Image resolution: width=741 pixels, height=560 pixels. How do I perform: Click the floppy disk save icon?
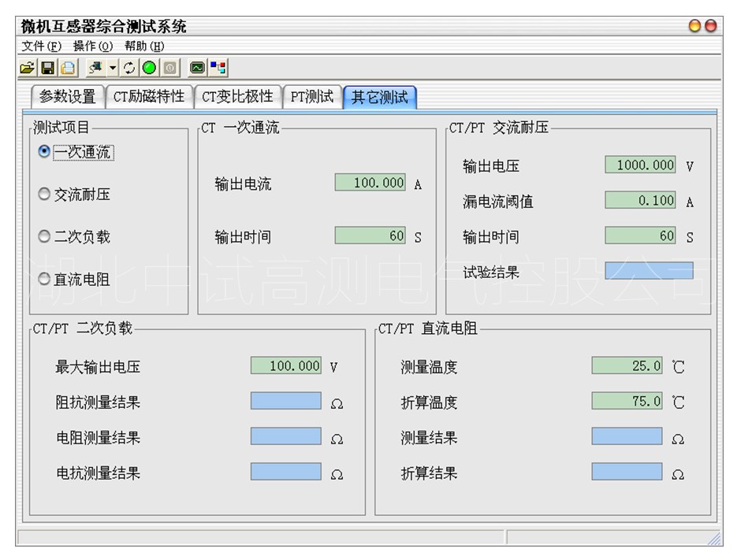pyautogui.click(x=47, y=68)
